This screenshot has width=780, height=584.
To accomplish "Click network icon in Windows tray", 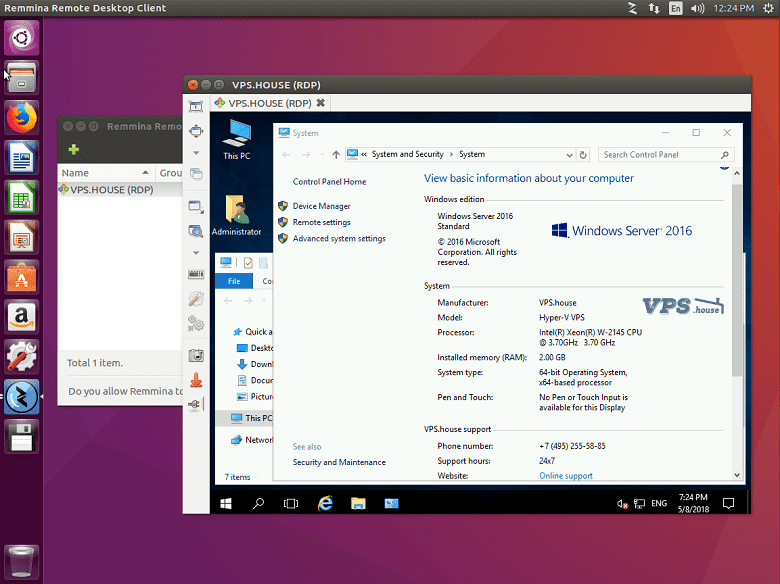I will point(639,504).
